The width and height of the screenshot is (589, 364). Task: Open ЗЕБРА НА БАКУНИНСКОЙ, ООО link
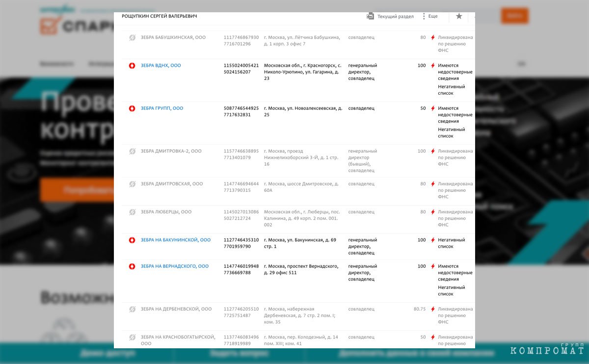176,240
